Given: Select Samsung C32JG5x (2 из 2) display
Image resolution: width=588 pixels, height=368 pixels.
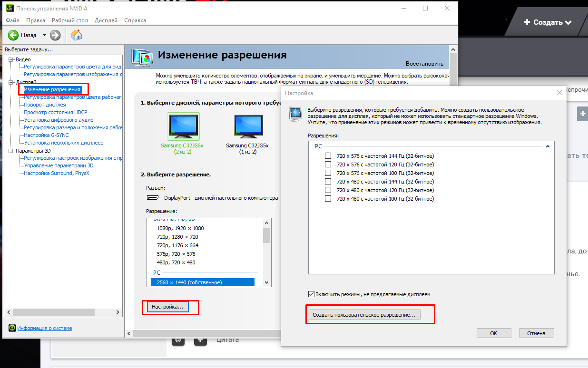Looking at the screenshot, I should point(183,128).
